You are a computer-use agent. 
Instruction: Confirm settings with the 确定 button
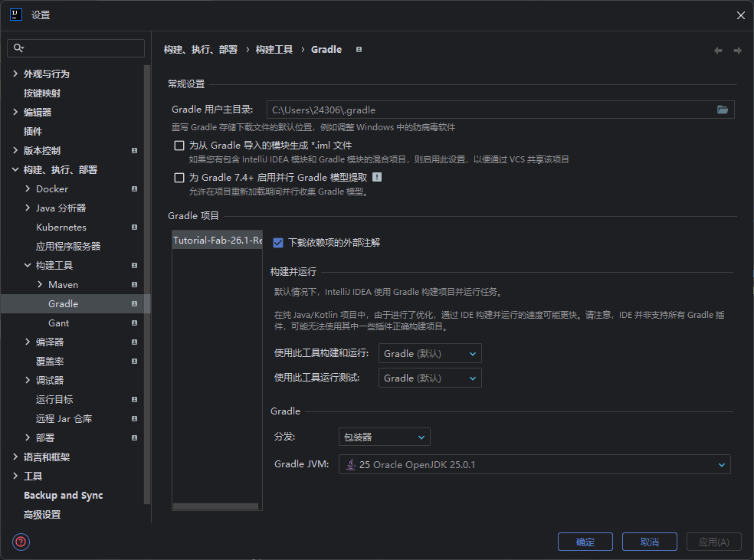(x=585, y=542)
